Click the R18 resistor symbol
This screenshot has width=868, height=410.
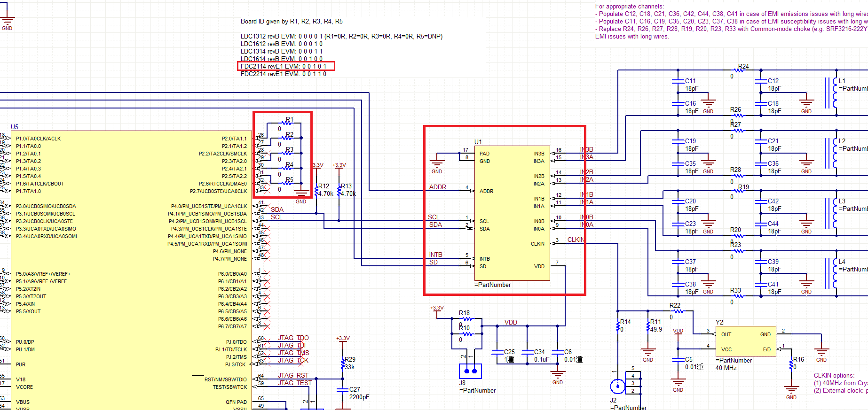467,319
